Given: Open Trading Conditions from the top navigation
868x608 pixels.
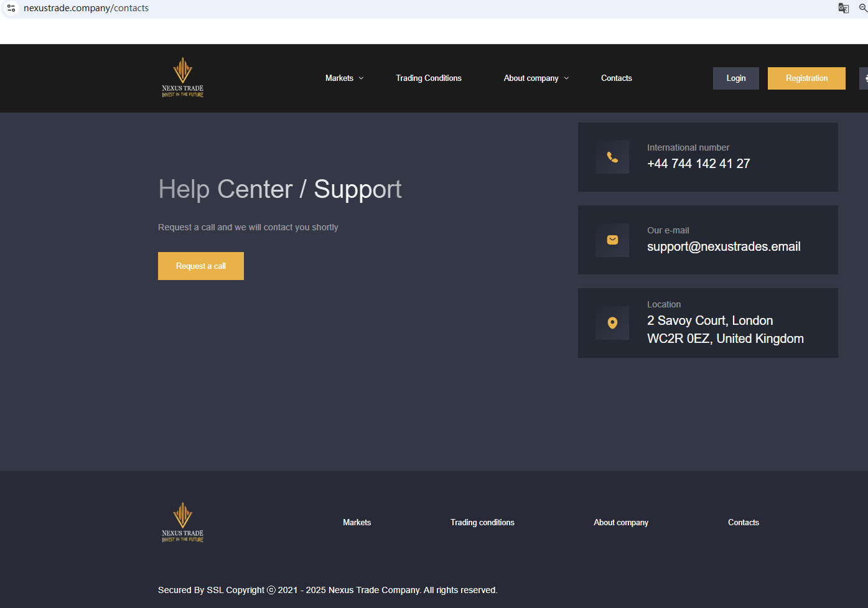Looking at the screenshot, I should 429,78.
